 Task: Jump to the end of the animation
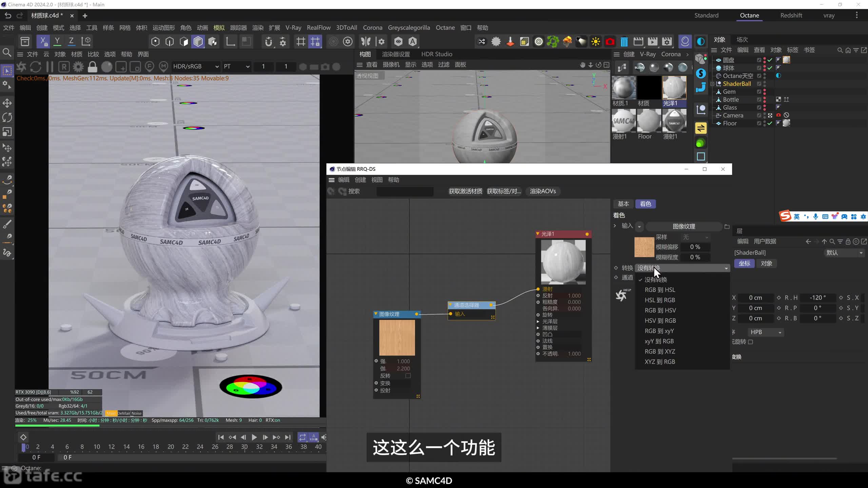(x=288, y=437)
